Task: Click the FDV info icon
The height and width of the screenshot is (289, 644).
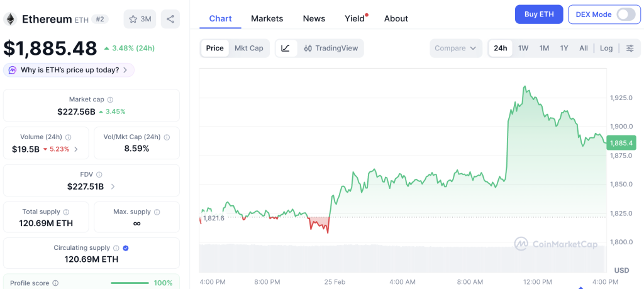Action: tap(99, 174)
